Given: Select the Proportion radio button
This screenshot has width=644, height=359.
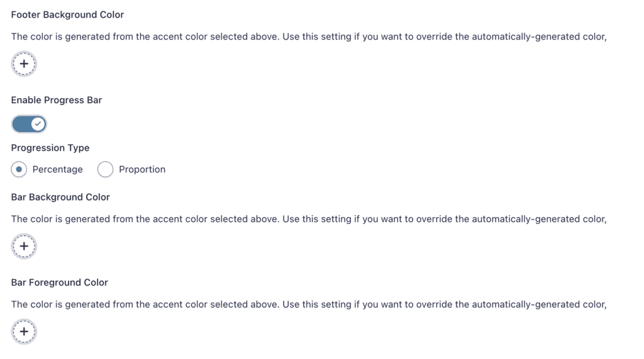Looking at the screenshot, I should 105,169.
